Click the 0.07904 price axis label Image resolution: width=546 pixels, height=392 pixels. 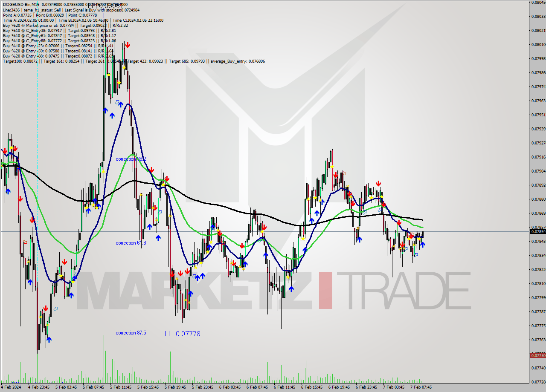click(x=538, y=171)
